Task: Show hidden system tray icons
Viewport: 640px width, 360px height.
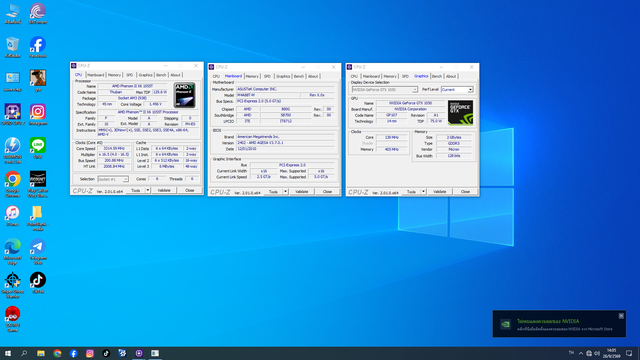Action: coord(581,353)
